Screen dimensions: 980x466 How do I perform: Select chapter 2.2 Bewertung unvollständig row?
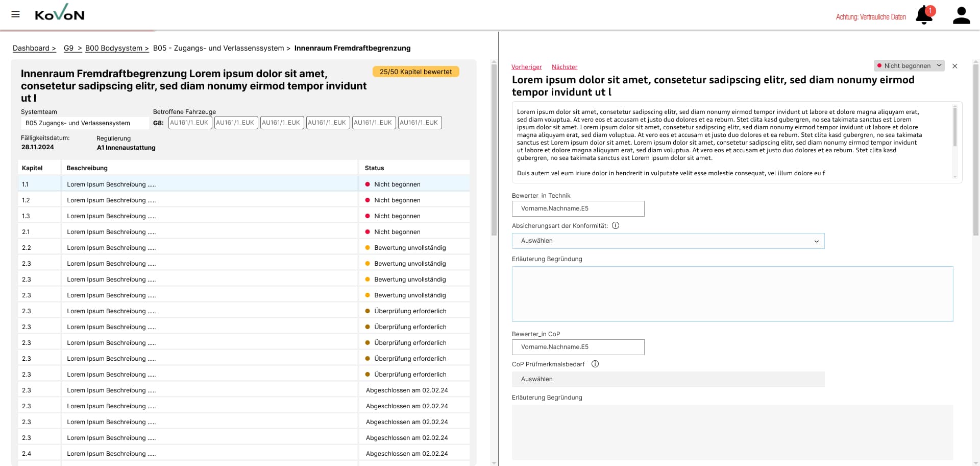point(209,248)
